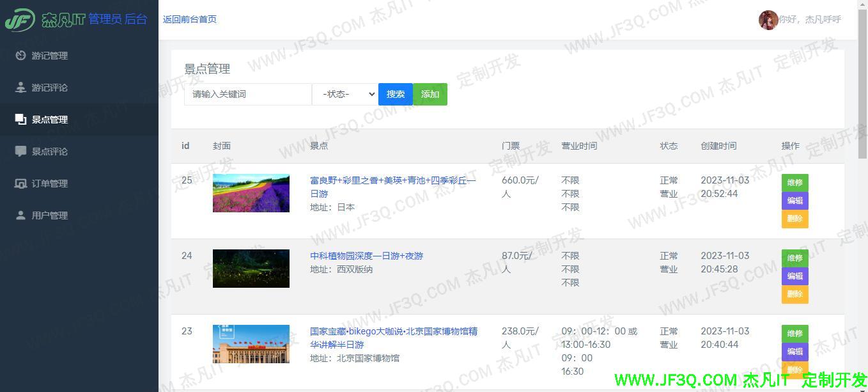Click the lavender field thumbnail for id 25
868x392 pixels.
click(251, 192)
